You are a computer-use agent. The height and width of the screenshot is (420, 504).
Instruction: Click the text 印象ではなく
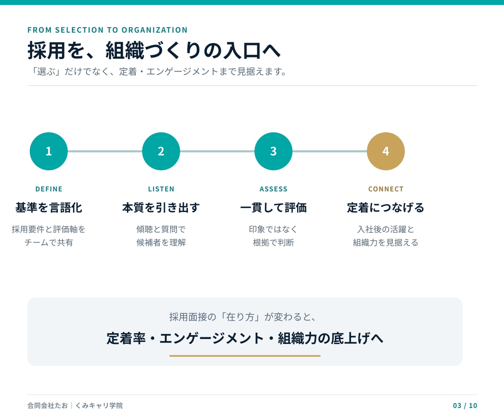273,229
